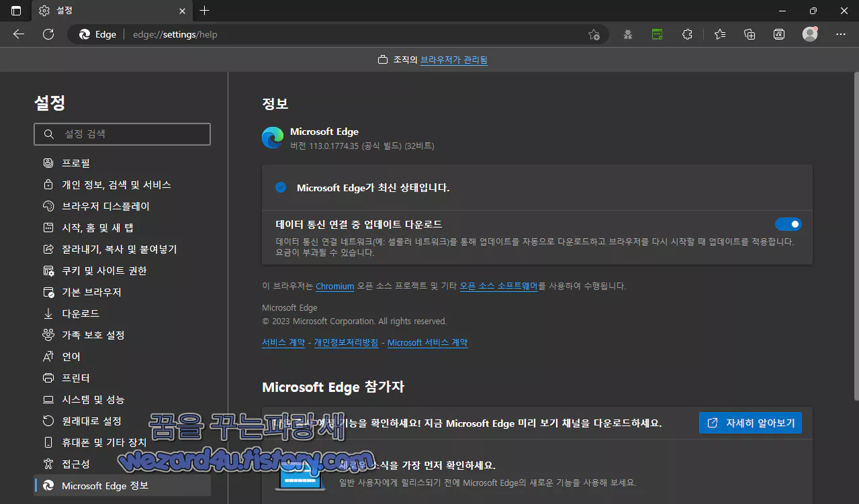Image resolution: width=859 pixels, height=504 pixels.
Task: Click the download arrow icon beside 다운로드
Action: point(48,313)
